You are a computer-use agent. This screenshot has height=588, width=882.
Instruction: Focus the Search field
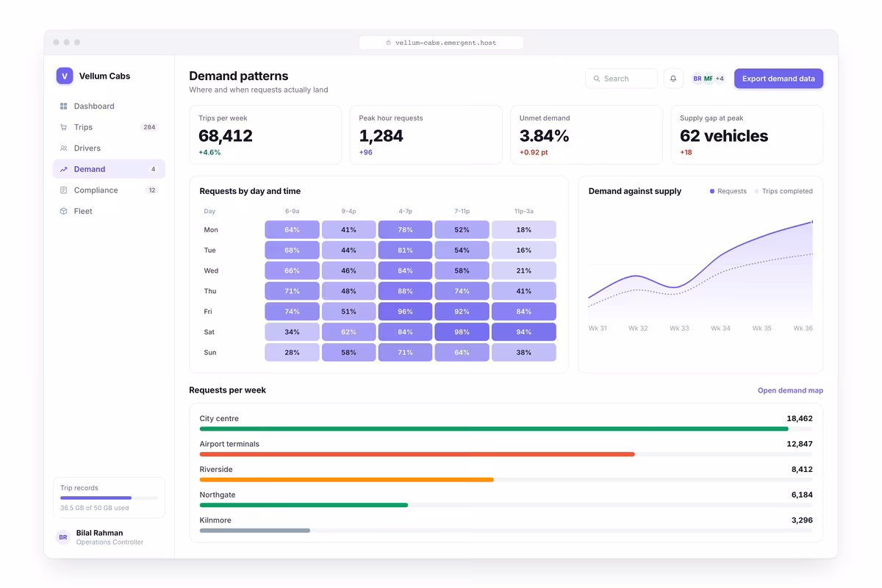(x=622, y=79)
